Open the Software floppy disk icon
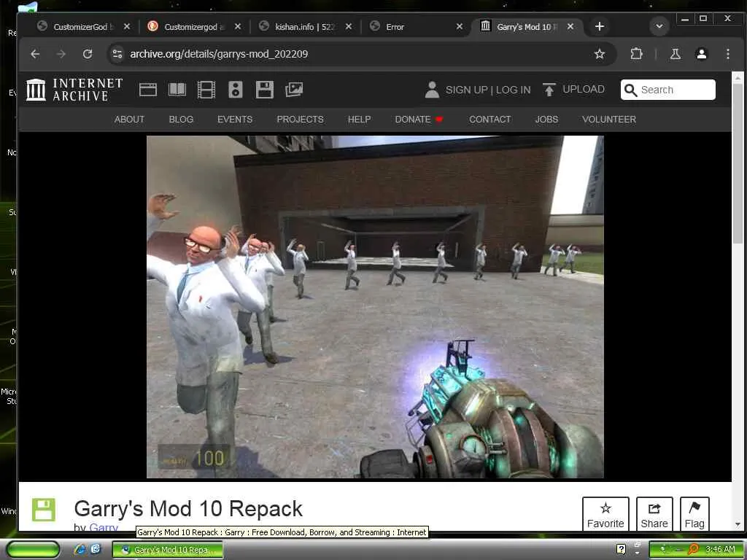 (264, 90)
